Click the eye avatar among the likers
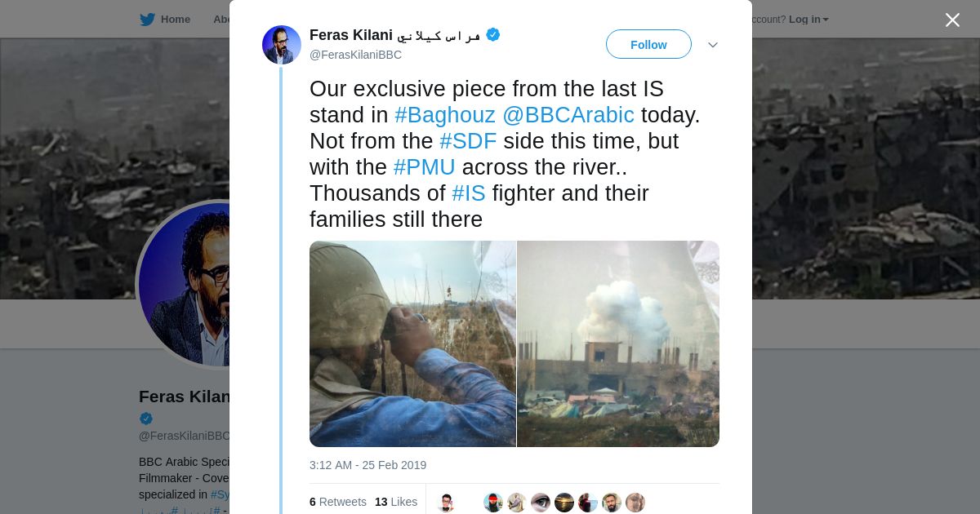This screenshot has width=980, height=514. pos(541,503)
